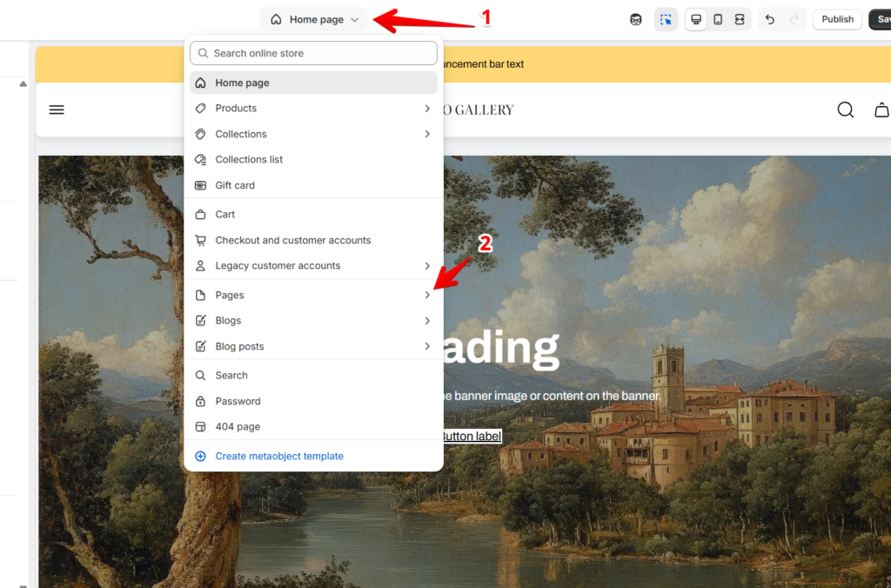
Task: Click the Button label banner link
Action: tap(472, 437)
